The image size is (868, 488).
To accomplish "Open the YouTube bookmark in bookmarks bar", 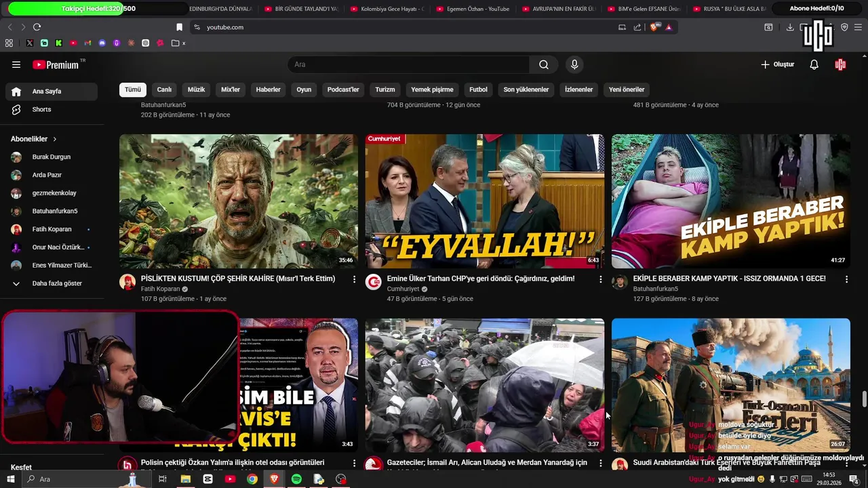I will (73, 43).
